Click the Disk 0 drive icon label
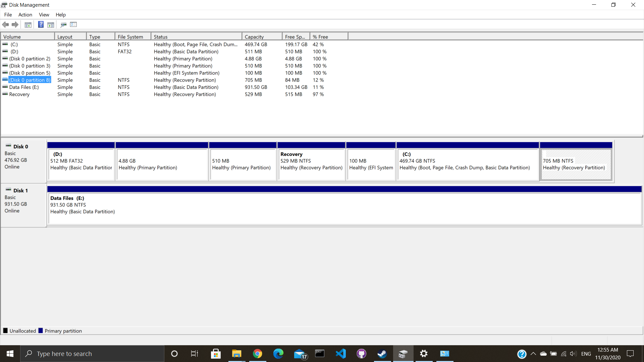This screenshot has height=362, width=644. click(x=17, y=146)
